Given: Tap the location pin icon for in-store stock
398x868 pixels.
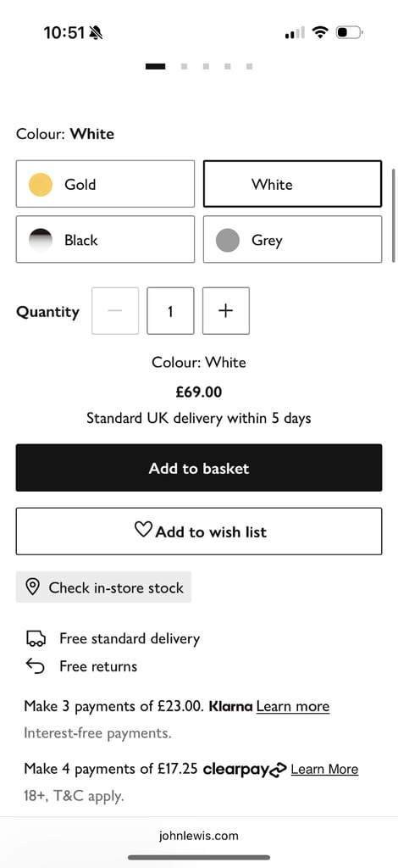Looking at the screenshot, I should pyautogui.click(x=33, y=587).
